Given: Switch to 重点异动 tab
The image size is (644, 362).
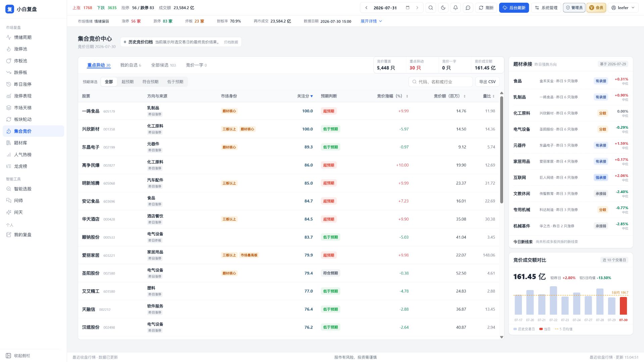Looking at the screenshot, I should click(x=99, y=65).
